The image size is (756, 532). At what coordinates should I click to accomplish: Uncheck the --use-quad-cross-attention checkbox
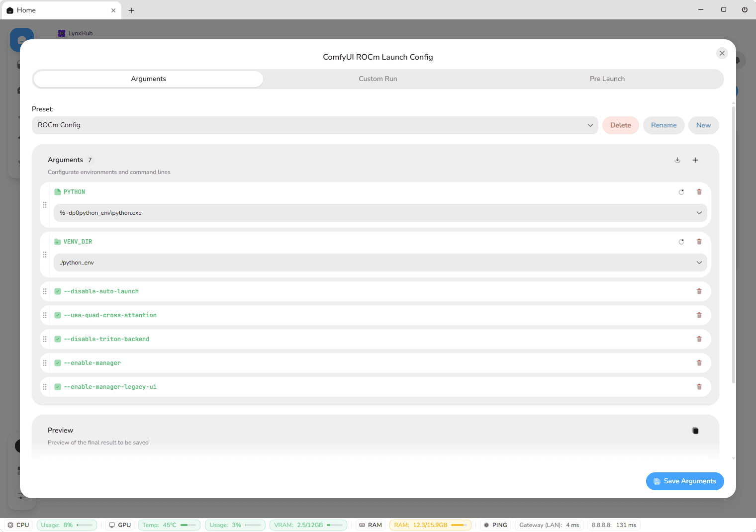pos(58,315)
